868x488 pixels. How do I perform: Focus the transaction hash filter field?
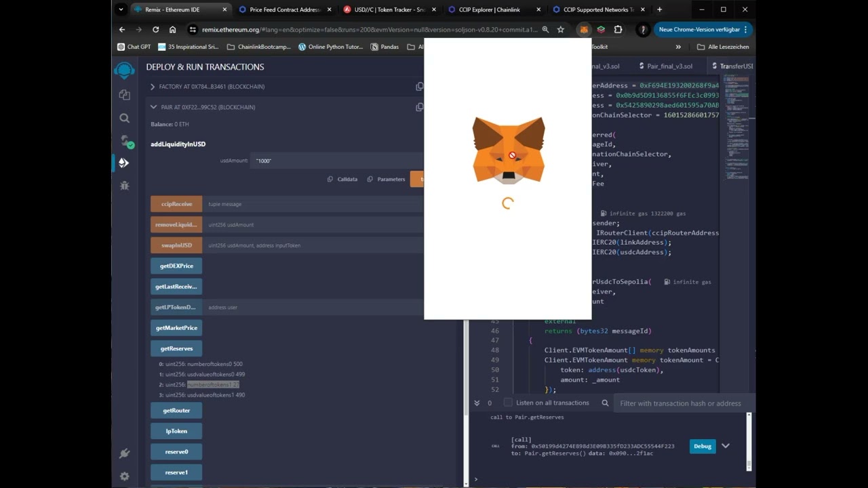(x=683, y=403)
